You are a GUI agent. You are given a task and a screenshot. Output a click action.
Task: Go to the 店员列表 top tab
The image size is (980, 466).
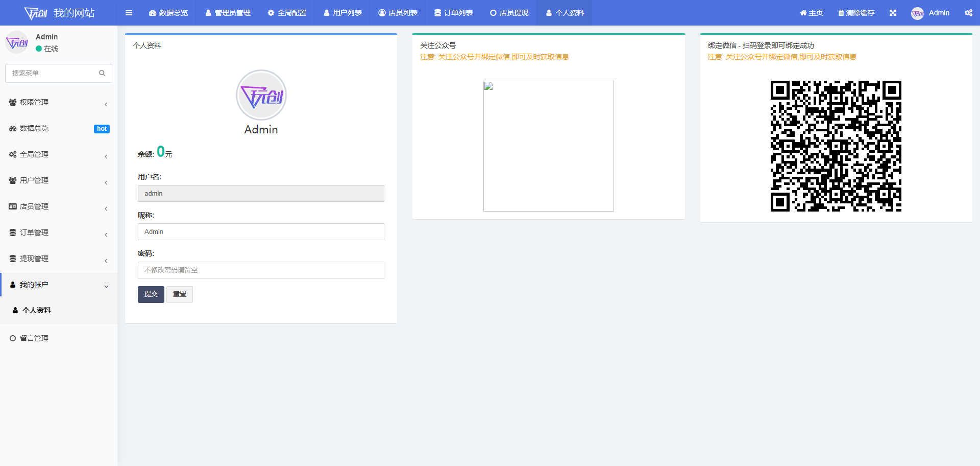click(398, 13)
